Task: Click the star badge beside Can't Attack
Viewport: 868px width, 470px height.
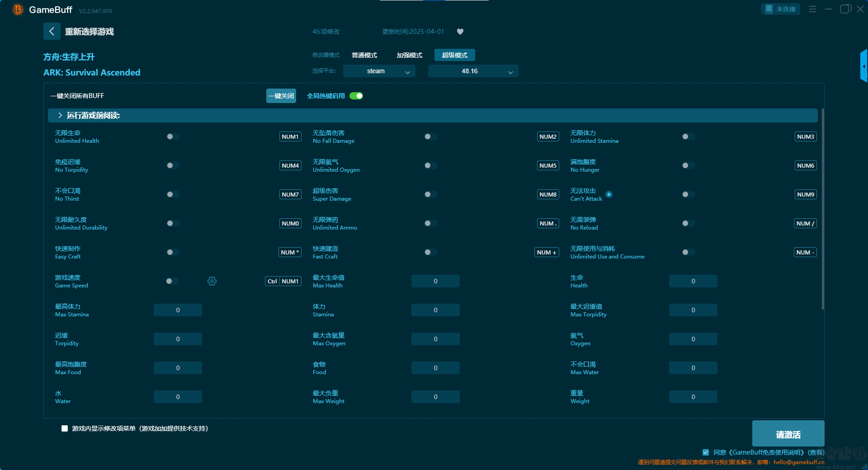Action: (x=609, y=194)
